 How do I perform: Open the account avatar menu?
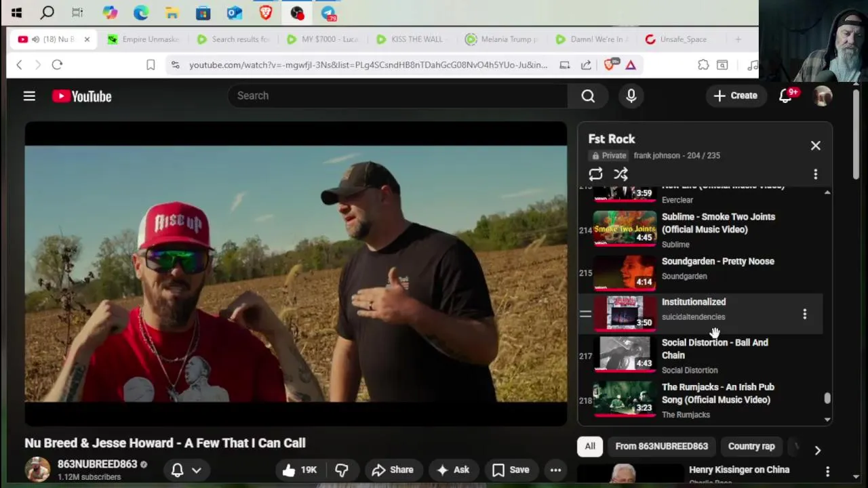point(823,96)
